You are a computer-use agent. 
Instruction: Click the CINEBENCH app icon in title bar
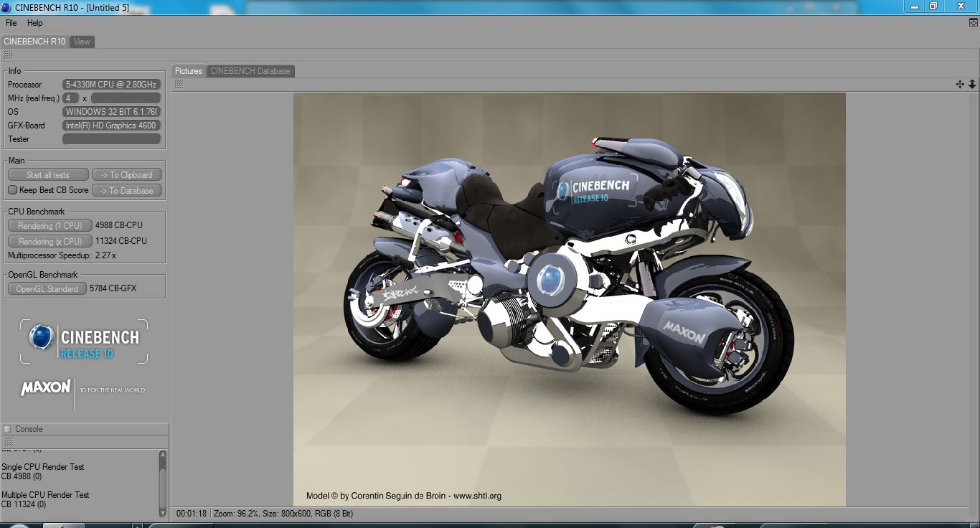6,7
